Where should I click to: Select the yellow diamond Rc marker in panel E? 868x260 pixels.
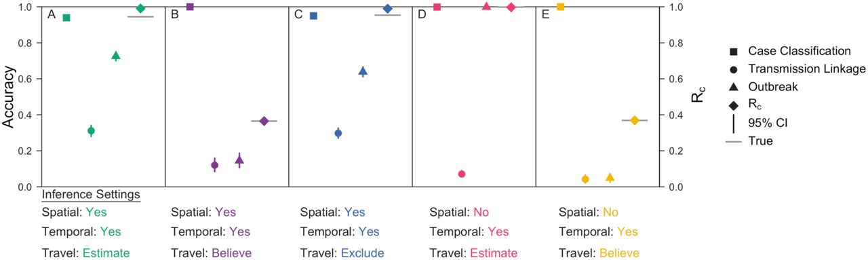pyautogui.click(x=635, y=120)
